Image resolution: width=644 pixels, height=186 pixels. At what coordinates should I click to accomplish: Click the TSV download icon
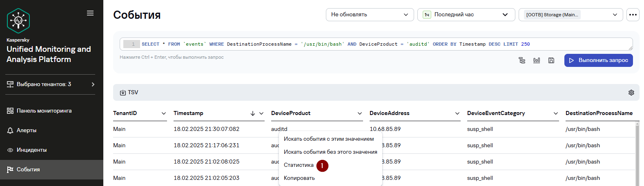(x=123, y=93)
